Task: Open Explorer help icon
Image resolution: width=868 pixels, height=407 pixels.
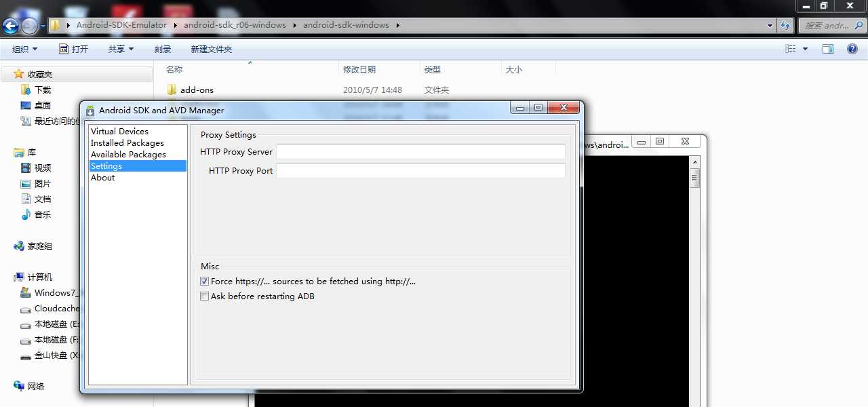Action: pos(852,49)
